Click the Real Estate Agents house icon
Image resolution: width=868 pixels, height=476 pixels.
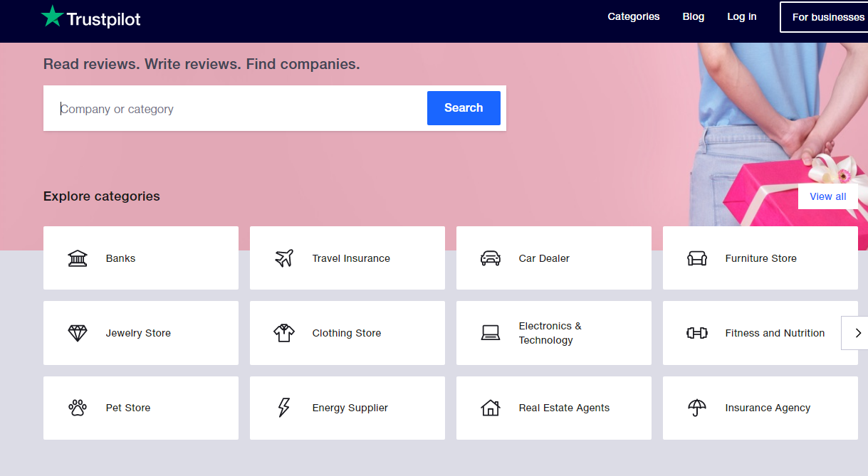point(491,408)
